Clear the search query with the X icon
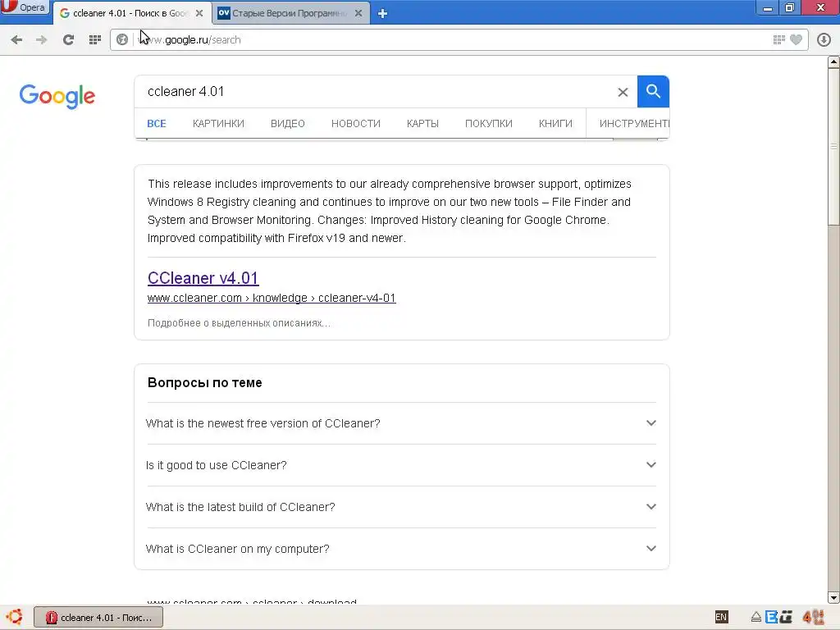This screenshot has width=840, height=630. click(x=623, y=92)
